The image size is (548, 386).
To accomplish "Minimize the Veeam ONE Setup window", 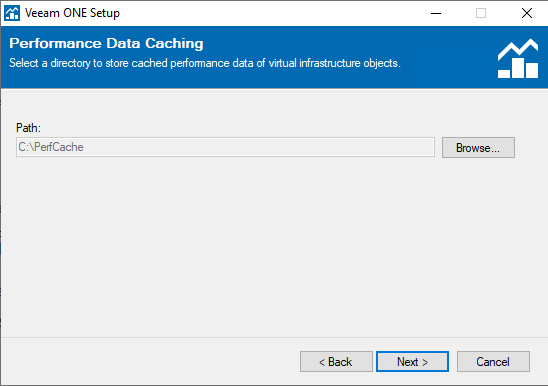I will point(436,13).
